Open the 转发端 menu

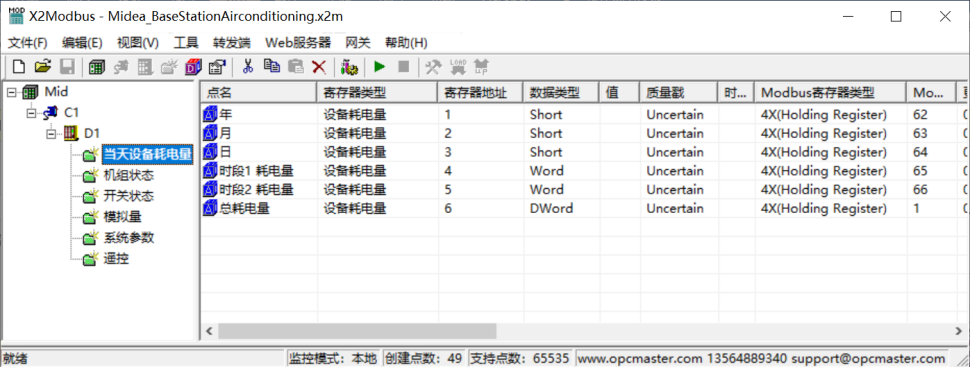(x=232, y=43)
